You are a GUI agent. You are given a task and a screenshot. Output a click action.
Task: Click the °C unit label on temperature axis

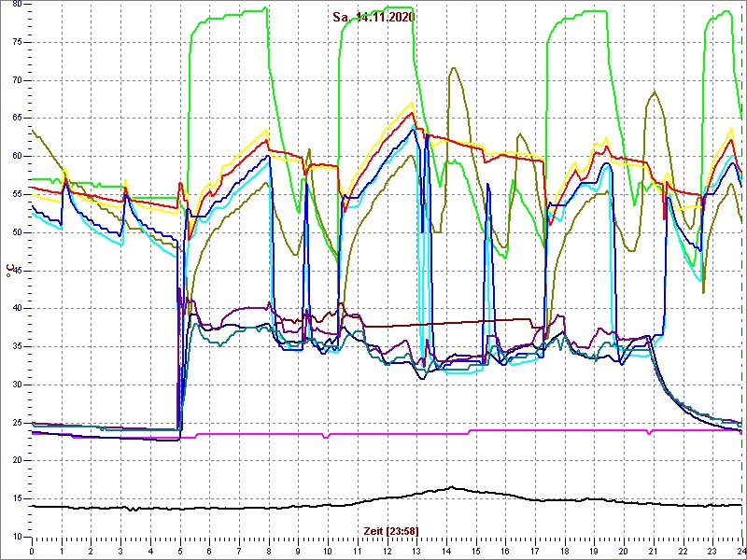[x=9, y=271]
